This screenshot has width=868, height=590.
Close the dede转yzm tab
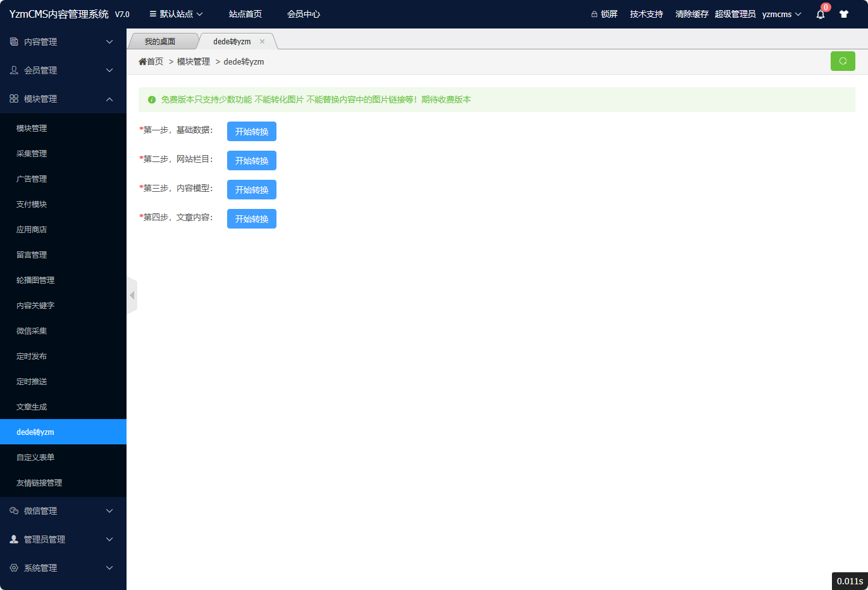pos(262,41)
